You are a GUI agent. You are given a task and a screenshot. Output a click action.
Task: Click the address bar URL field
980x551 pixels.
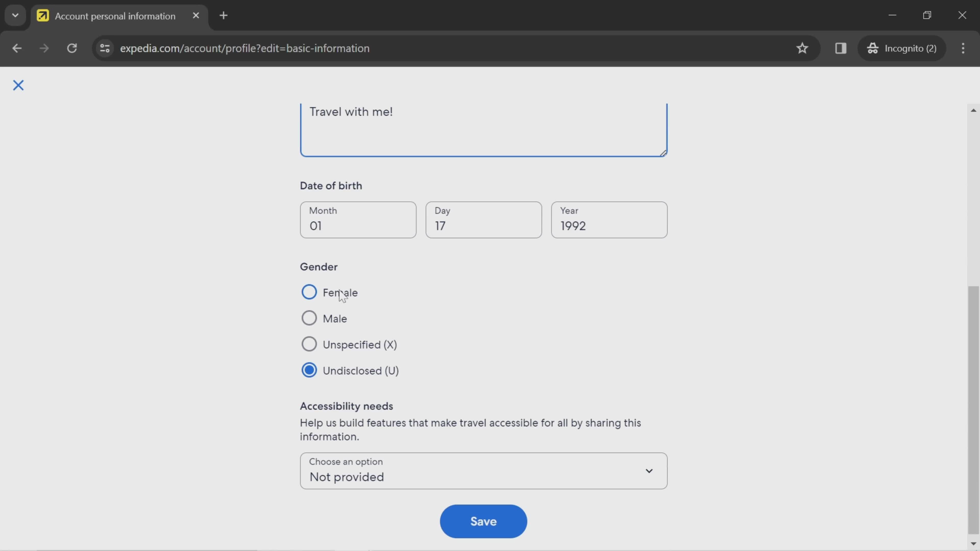click(245, 48)
